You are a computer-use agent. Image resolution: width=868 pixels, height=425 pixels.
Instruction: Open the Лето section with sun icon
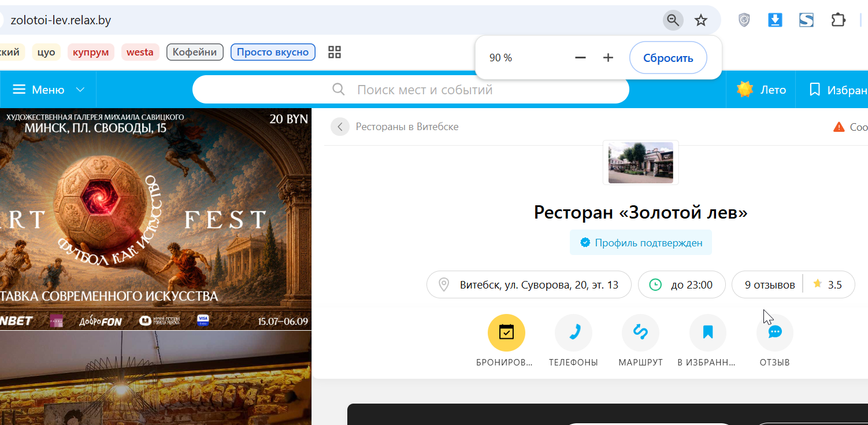(761, 90)
